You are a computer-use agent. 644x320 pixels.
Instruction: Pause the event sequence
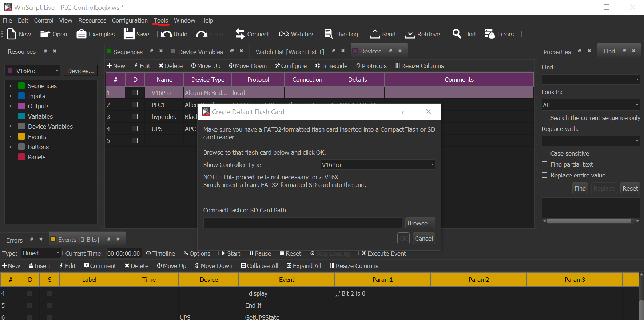click(x=260, y=253)
